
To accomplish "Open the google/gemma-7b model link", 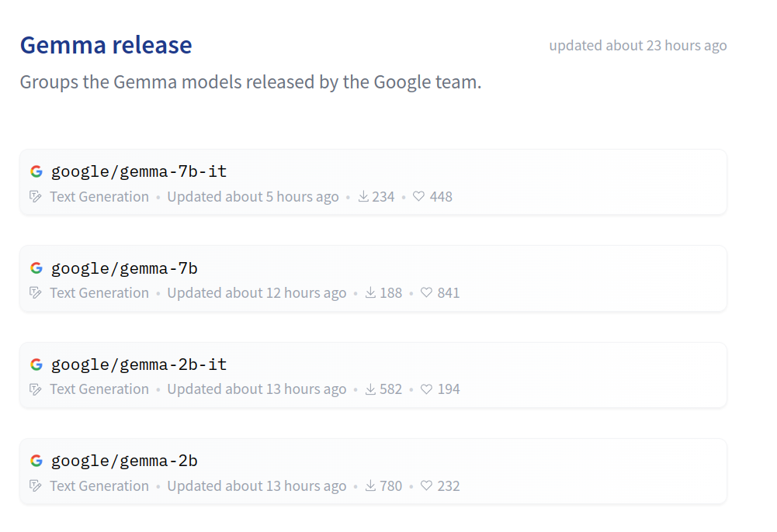I will click(x=124, y=268).
